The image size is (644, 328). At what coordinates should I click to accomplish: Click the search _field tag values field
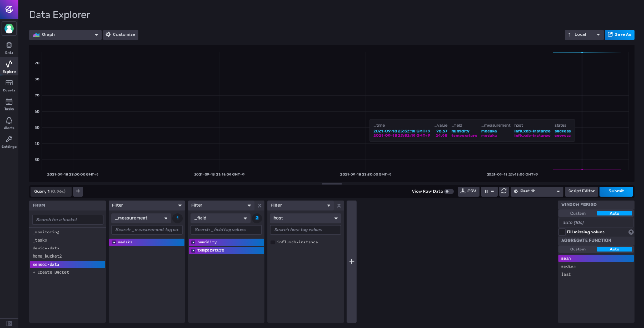[x=226, y=230]
